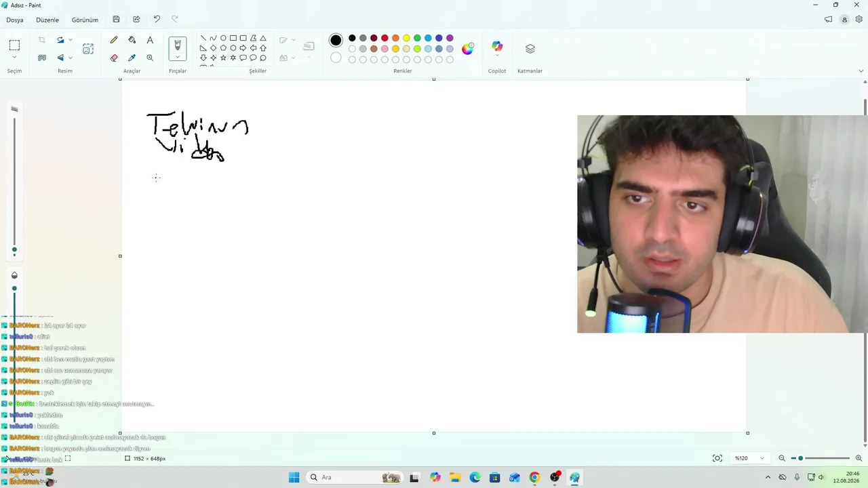Image resolution: width=868 pixels, height=488 pixels.
Task: Undo the last action
Action: point(157,20)
